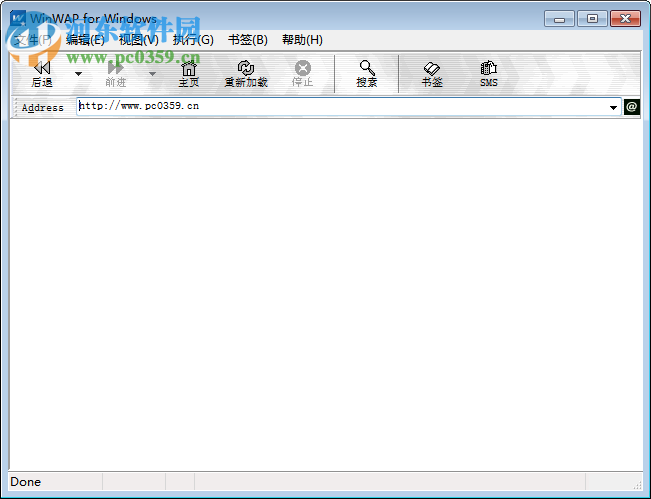The image size is (651, 499).
Task: Minimize the WinWAP window
Action: [x=559, y=19]
